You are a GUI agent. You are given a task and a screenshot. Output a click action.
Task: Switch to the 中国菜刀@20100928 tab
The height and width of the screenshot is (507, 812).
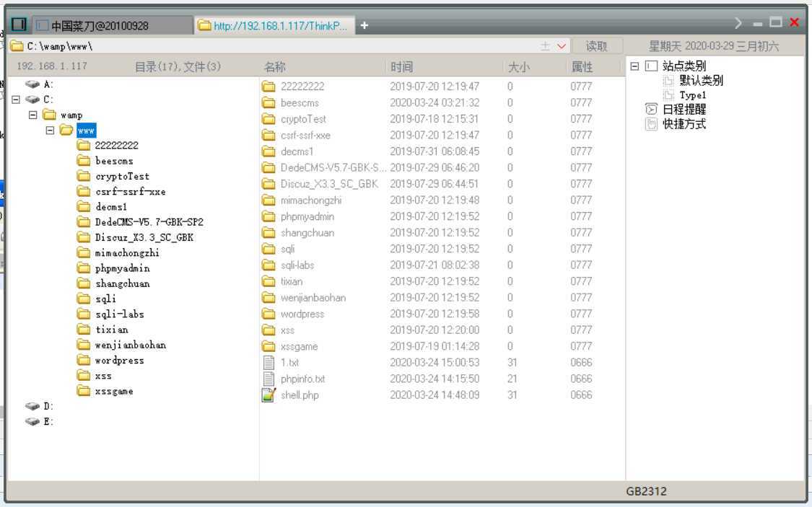coord(111,25)
